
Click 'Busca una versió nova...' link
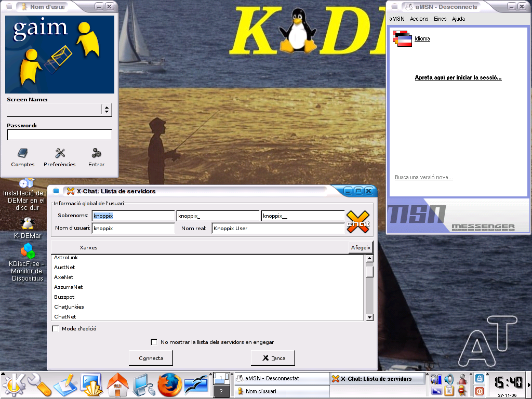click(x=424, y=178)
